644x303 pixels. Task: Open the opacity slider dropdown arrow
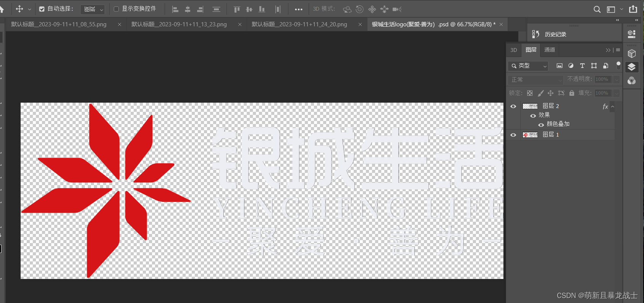click(x=616, y=79)
